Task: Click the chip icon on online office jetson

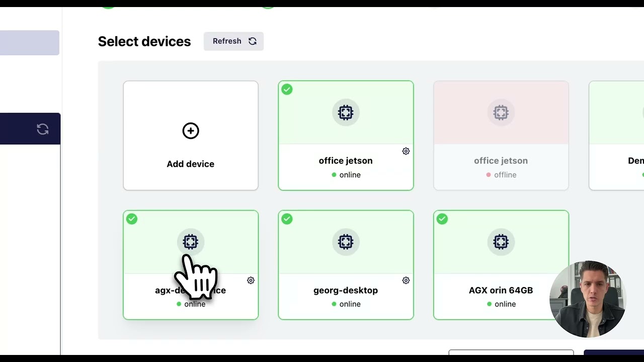Action: [x=346, y=113]
